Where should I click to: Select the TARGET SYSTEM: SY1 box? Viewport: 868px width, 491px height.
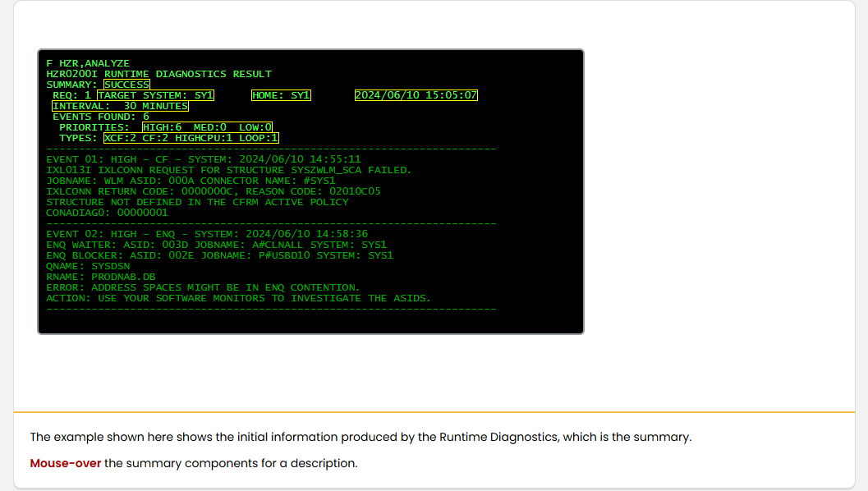[x=155, y=95]
